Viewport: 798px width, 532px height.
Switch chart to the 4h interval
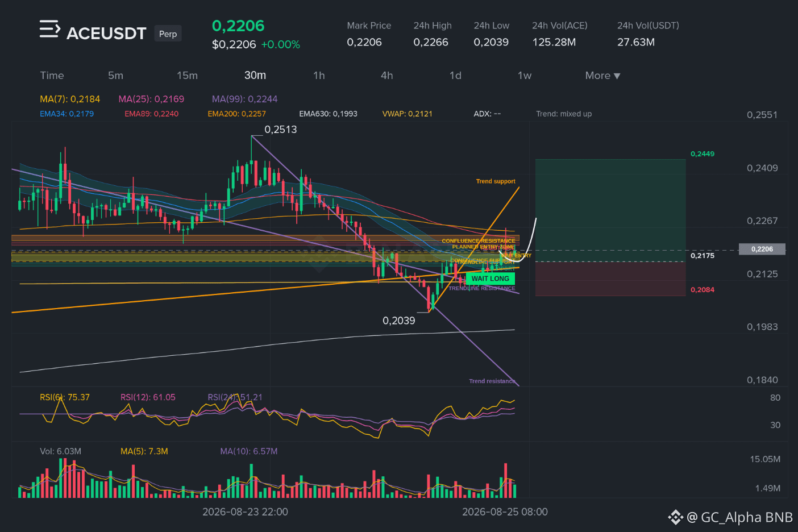click(x=387, y=76)
